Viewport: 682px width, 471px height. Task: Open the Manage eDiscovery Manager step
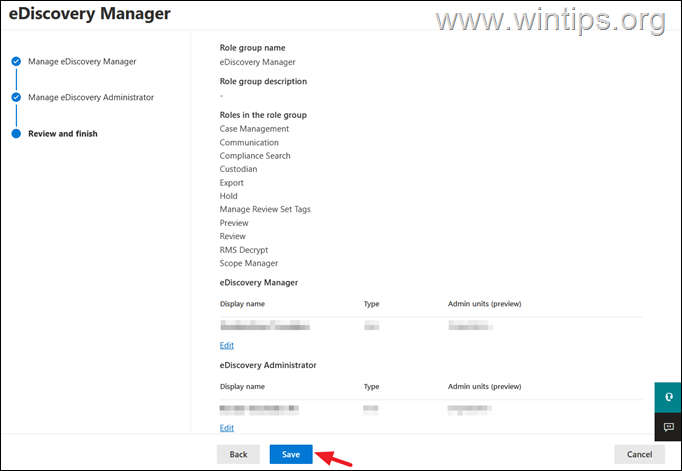coord(82,61)
